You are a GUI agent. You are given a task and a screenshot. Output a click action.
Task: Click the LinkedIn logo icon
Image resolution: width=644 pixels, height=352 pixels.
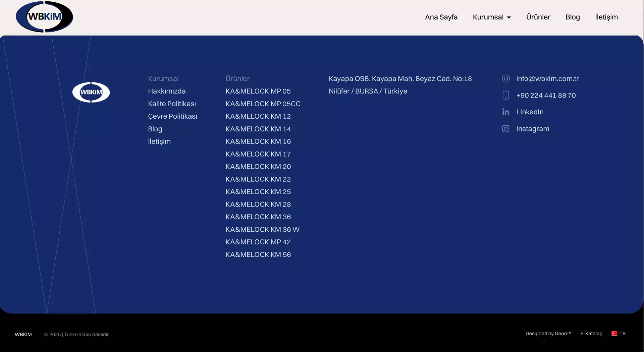pyautogui.click(x=506, y=112)
